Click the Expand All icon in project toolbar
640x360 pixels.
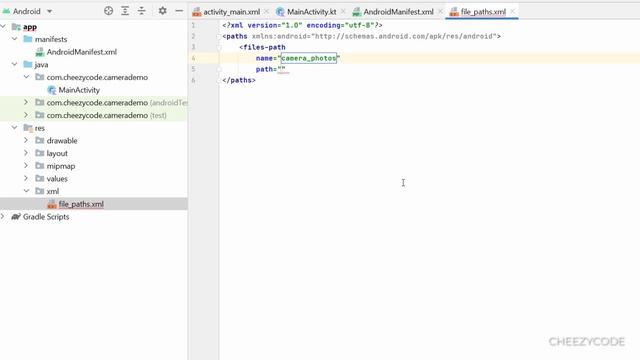coord(125,11)
